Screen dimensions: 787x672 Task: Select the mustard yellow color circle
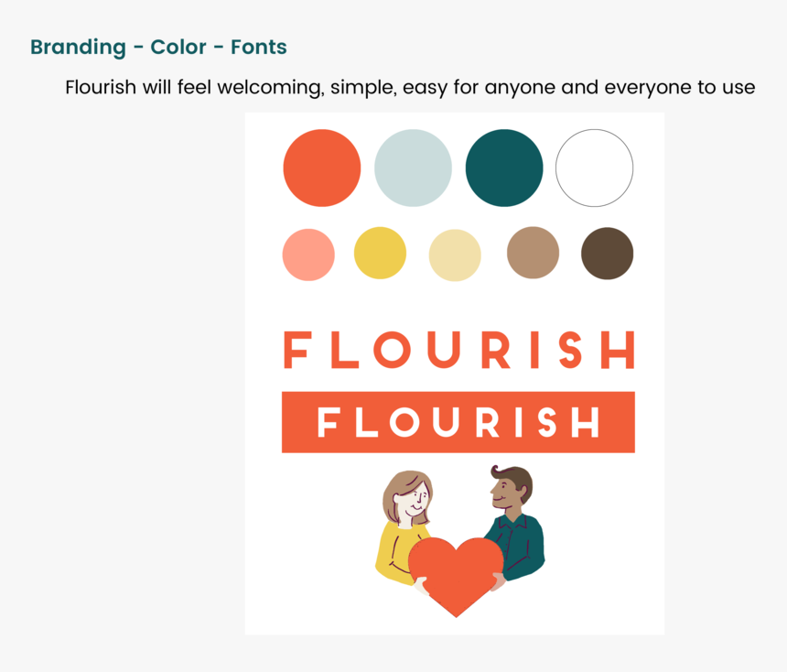tap(380, 253)
